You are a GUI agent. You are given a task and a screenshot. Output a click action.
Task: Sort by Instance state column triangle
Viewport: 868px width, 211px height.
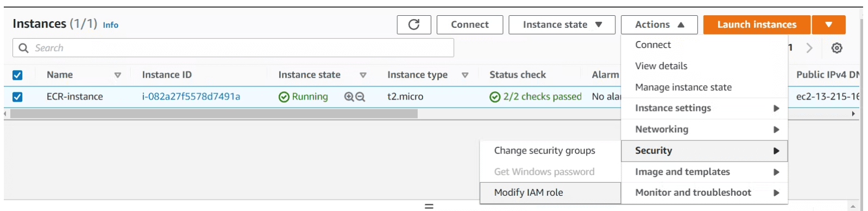[363, 75]
